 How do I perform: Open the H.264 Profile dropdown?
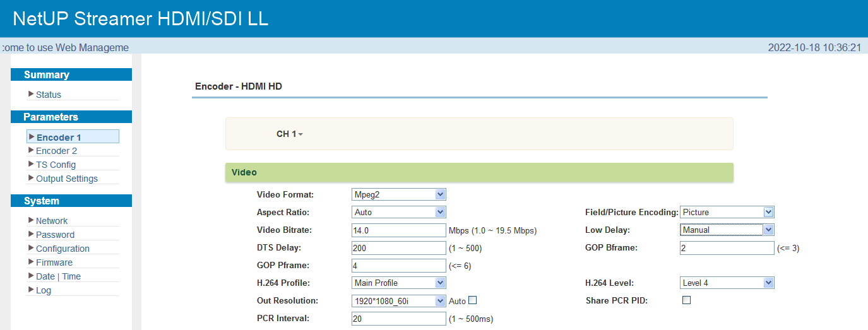pos(399,283)
